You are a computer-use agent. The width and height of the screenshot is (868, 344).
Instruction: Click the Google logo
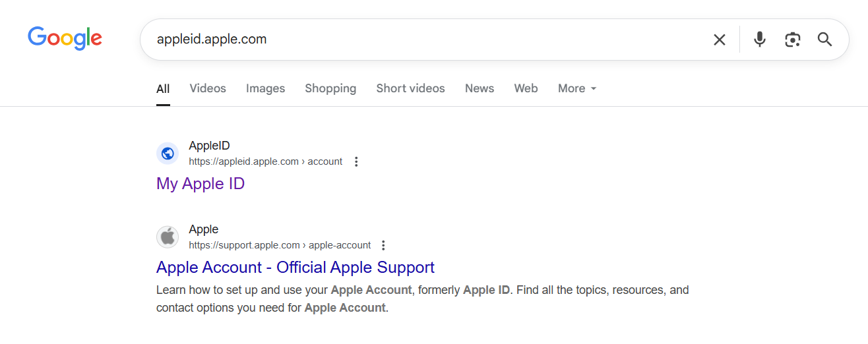pyautogui.click(x=65, y=39)
